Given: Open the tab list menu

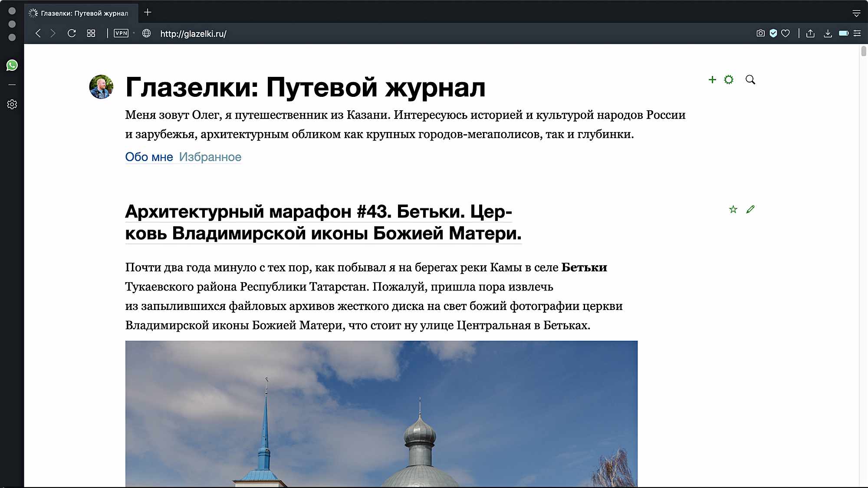Looking at the screenshot, I should pyautogui.click(x=856, y=13).
